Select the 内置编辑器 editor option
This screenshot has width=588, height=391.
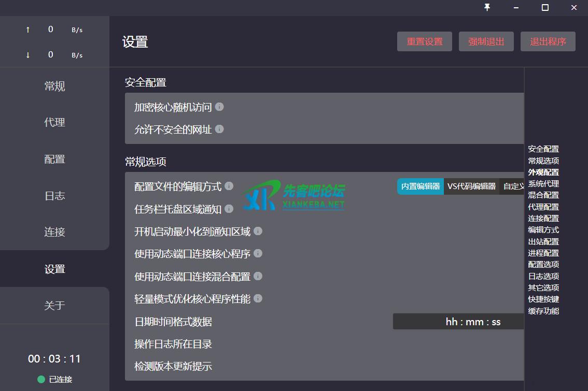point(421,186)
